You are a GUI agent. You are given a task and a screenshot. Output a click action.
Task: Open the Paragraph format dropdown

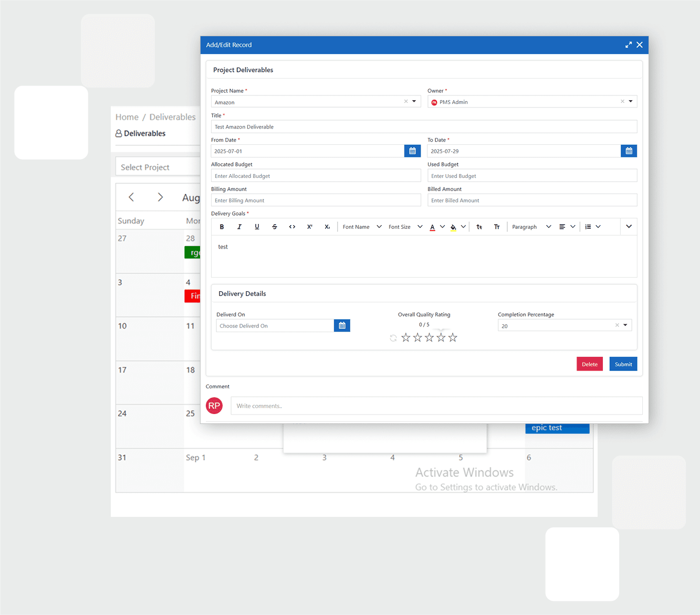pos(531,227)
